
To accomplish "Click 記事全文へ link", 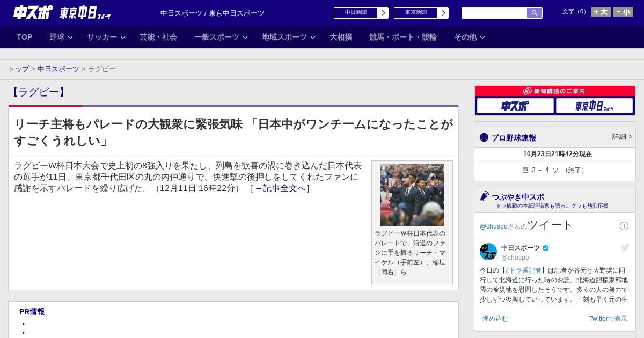I will pyautogui.click(x=280, y=188).
